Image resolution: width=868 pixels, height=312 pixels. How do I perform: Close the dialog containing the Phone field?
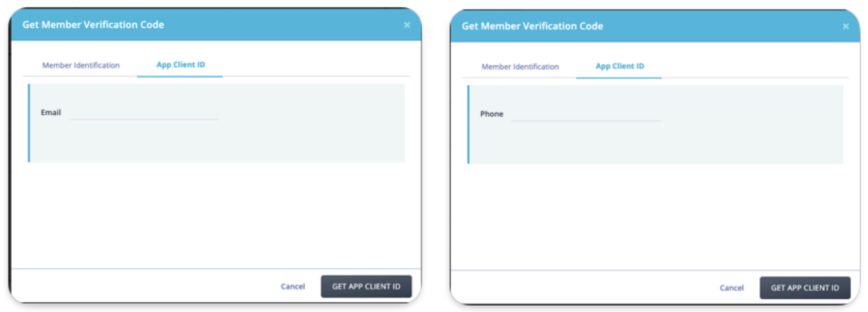tap(845, 26)
